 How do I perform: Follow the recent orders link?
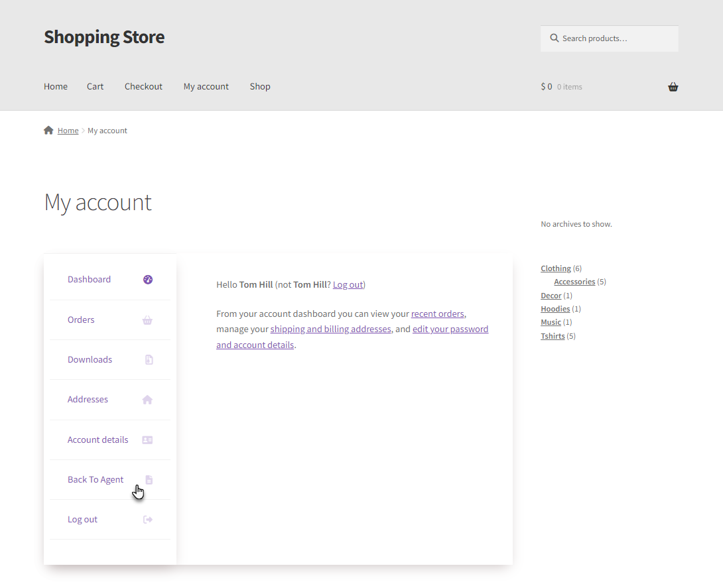[x=438, y=314]
